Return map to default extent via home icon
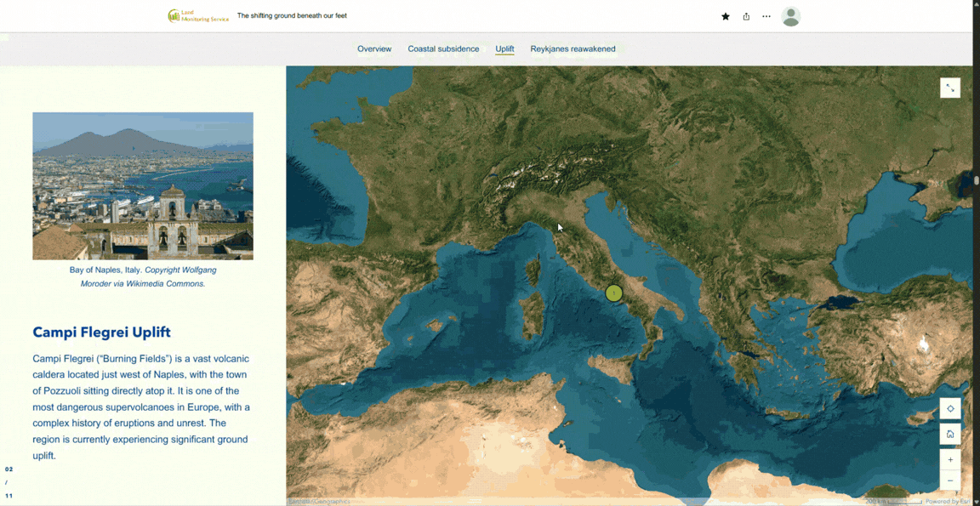 point(950,434)
